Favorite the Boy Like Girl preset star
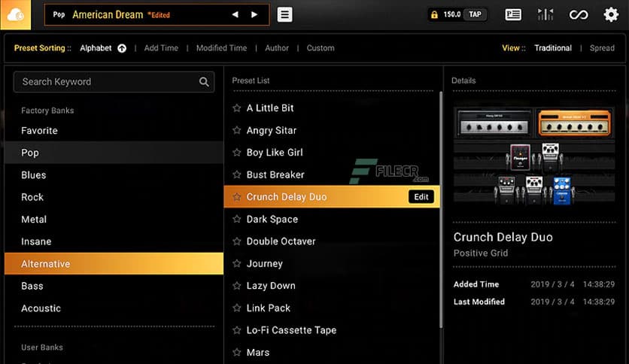629x364 pixels. (237, 153)
